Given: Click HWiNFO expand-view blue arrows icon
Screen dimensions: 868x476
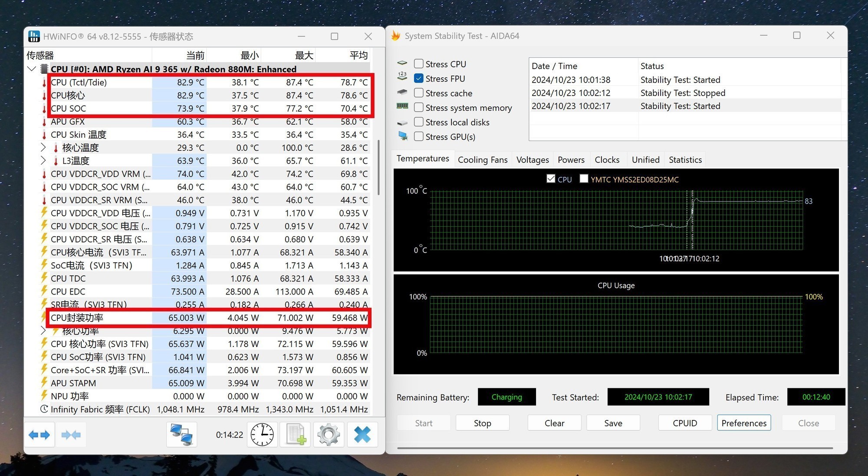Looking at the screenshot, I should (x=39, y=434).
